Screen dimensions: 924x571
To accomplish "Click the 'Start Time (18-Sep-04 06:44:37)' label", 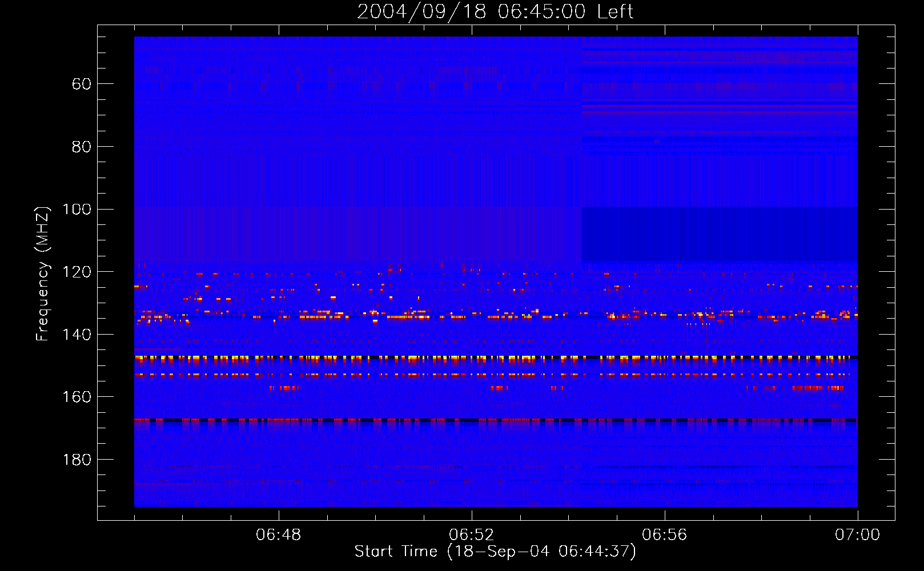I will coord(495,552).
